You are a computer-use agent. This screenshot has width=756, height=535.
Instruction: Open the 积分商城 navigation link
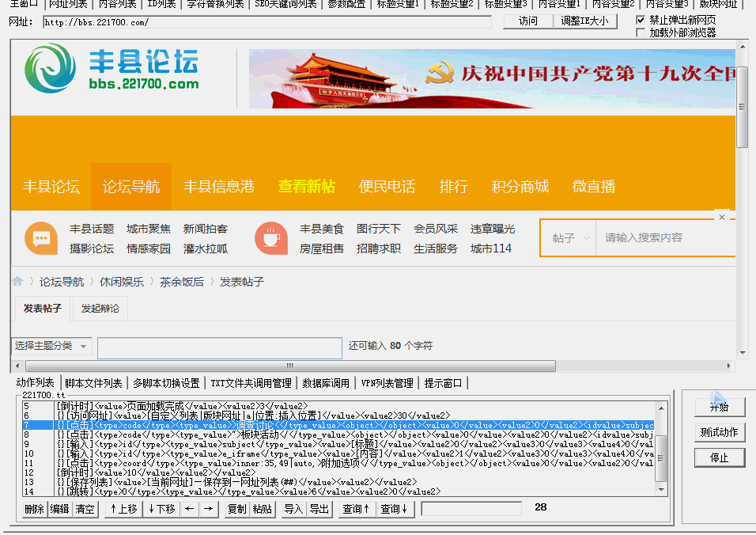pyautogui.click(x=520, y=187)
